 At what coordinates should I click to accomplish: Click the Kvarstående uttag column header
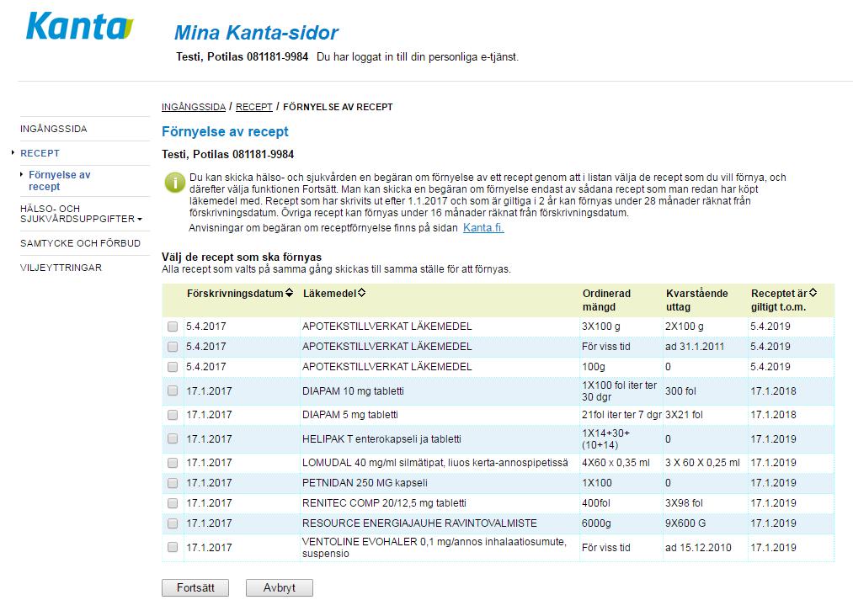[x=697, y=300]
